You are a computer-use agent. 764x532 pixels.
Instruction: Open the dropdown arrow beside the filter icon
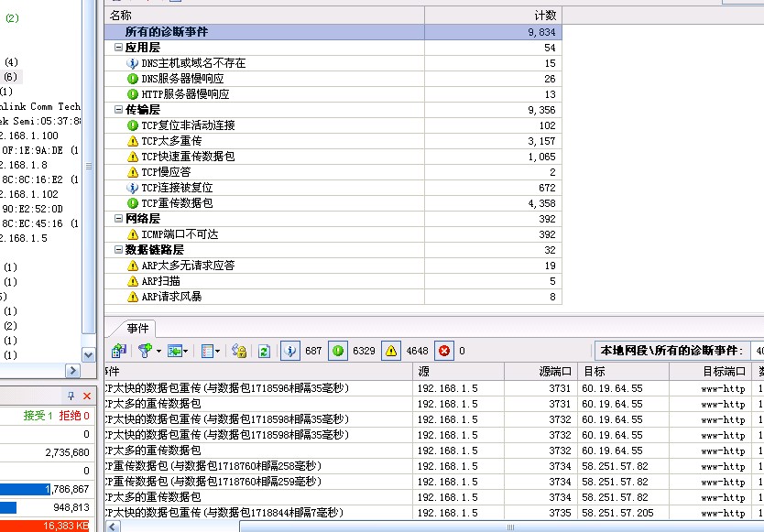[158, 351]
